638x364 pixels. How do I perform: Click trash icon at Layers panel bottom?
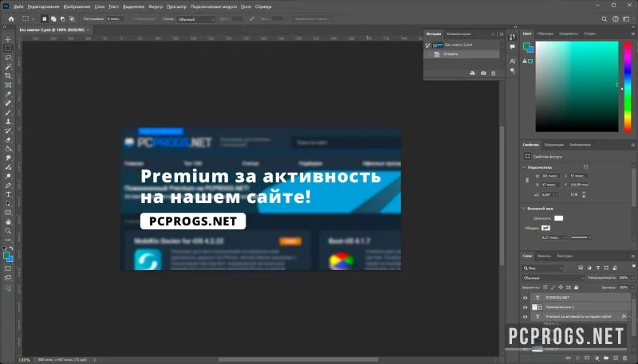pyautogui.click(x=625, y=358)
